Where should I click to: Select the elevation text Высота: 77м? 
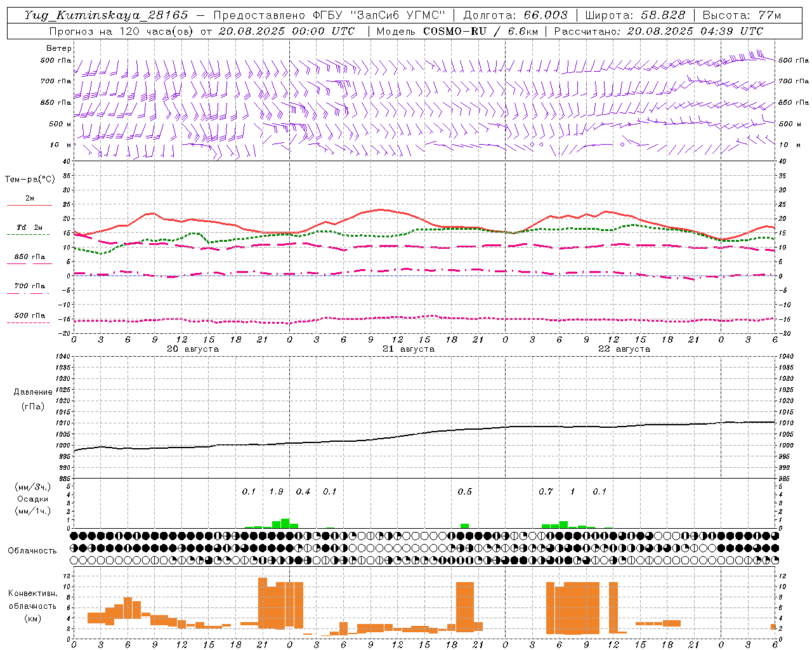[742, 15]
